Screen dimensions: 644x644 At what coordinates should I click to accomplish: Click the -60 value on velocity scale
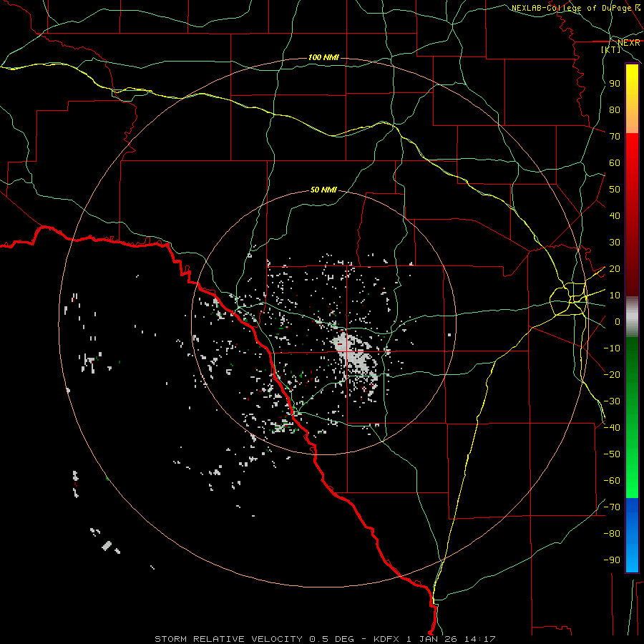612,481
